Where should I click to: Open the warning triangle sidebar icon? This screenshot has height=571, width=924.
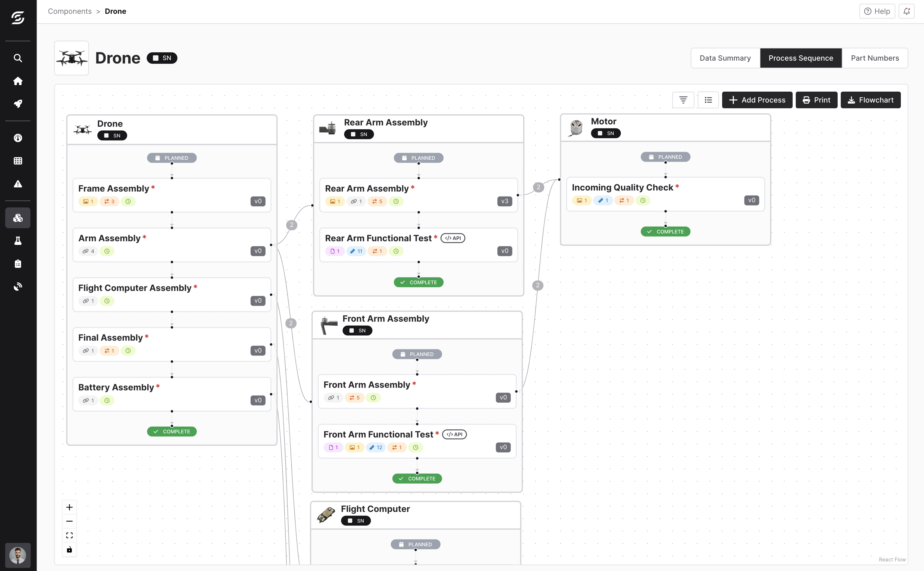(18, 184)
